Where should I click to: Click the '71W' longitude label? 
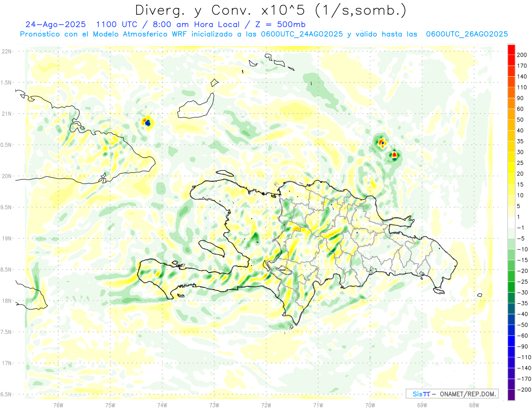(x=318, y=405)
